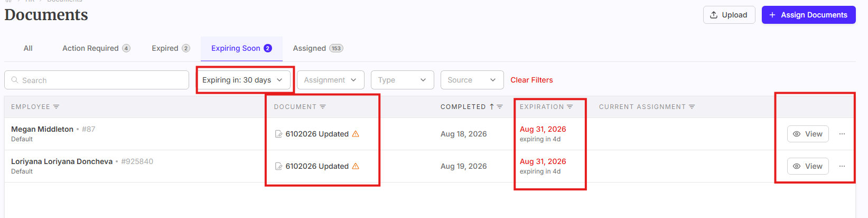Image resolution: width=868 pixels, height=218 pixels.
Task: Toggle Completed column sort arrow
Action: point(492,107)
